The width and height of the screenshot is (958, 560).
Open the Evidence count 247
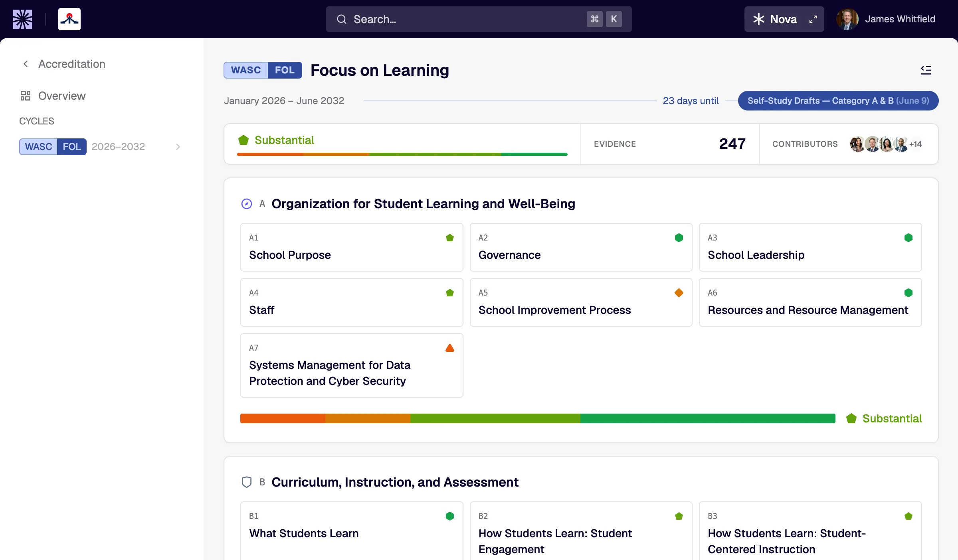click(732, 144)
